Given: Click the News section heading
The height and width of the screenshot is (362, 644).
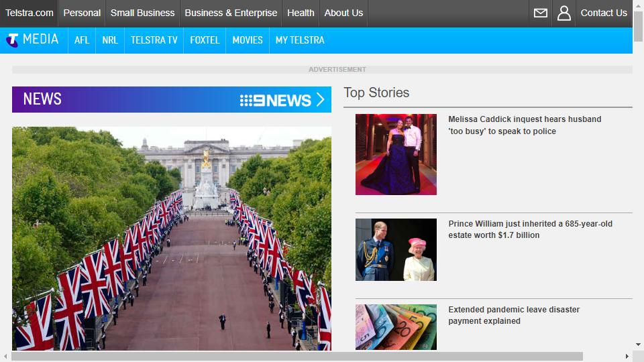Looking at the screenshot, I should [x=42, y=99].
